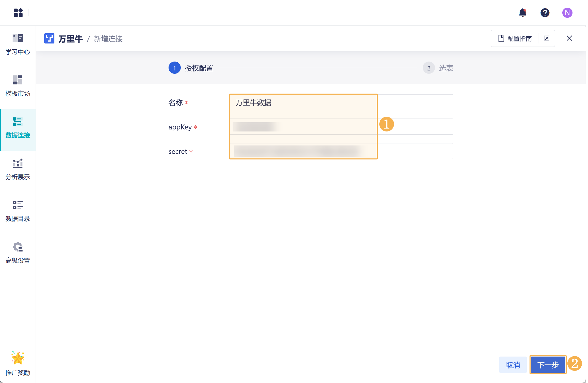Screen dimensions: 588x383
Task: Open config guide in new window icon
Action: (547, 38)
